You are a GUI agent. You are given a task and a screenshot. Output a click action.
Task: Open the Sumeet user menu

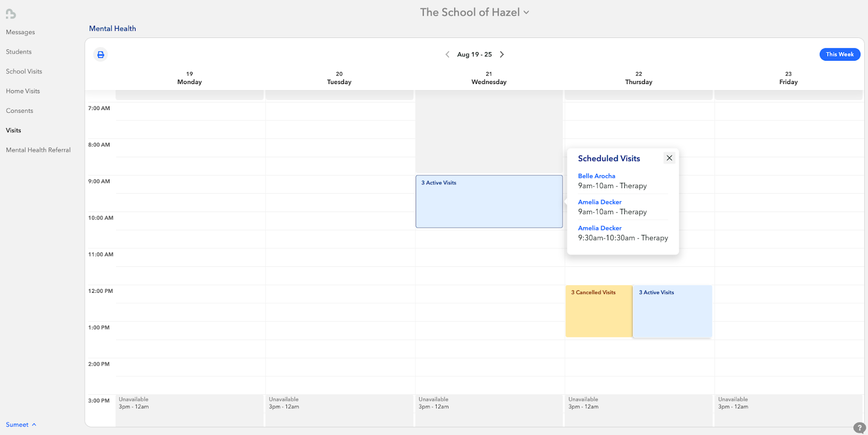click(x=21, y=425)
